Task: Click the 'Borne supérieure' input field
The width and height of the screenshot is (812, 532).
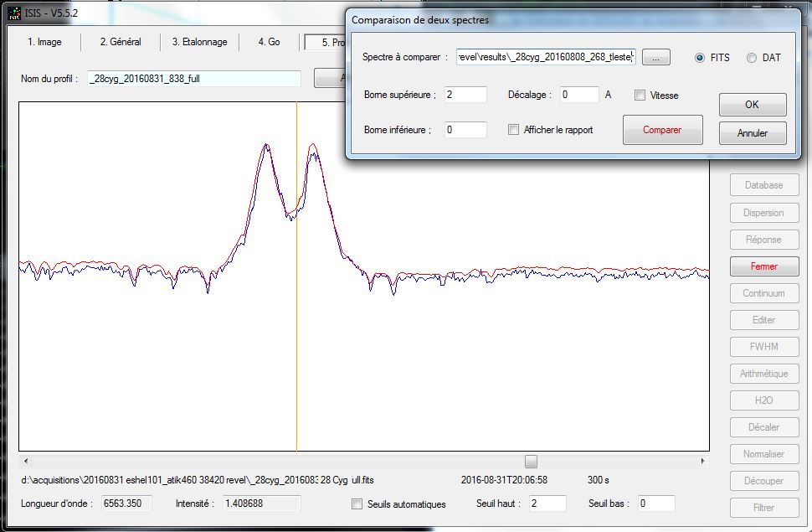Action: pyautogui.click(x=465, y=95)
